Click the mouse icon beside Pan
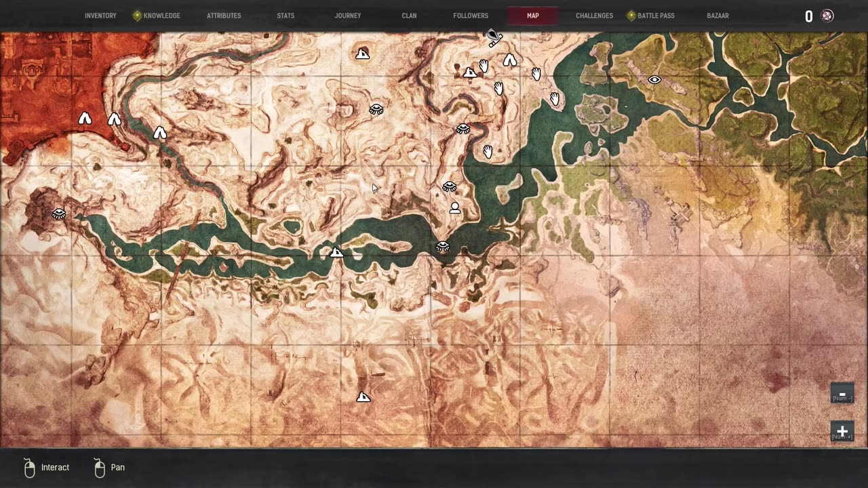 click(100, 468)
